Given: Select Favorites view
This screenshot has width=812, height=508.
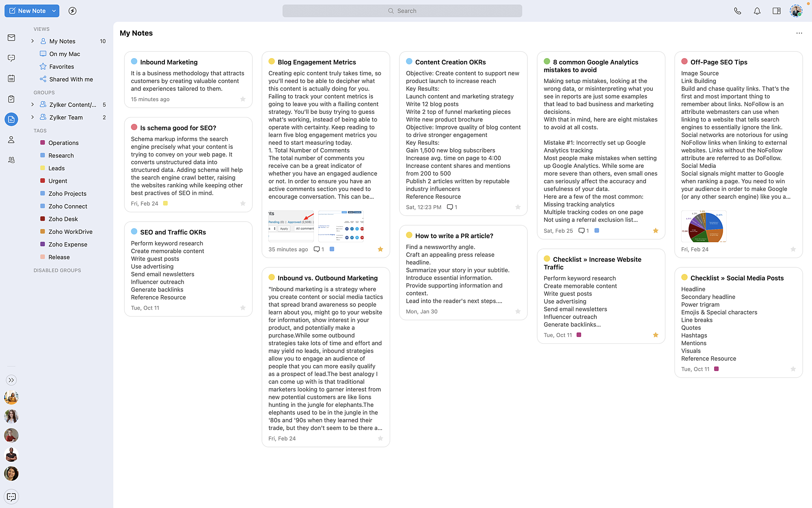Looking at the screenshot, I should 61,67.
